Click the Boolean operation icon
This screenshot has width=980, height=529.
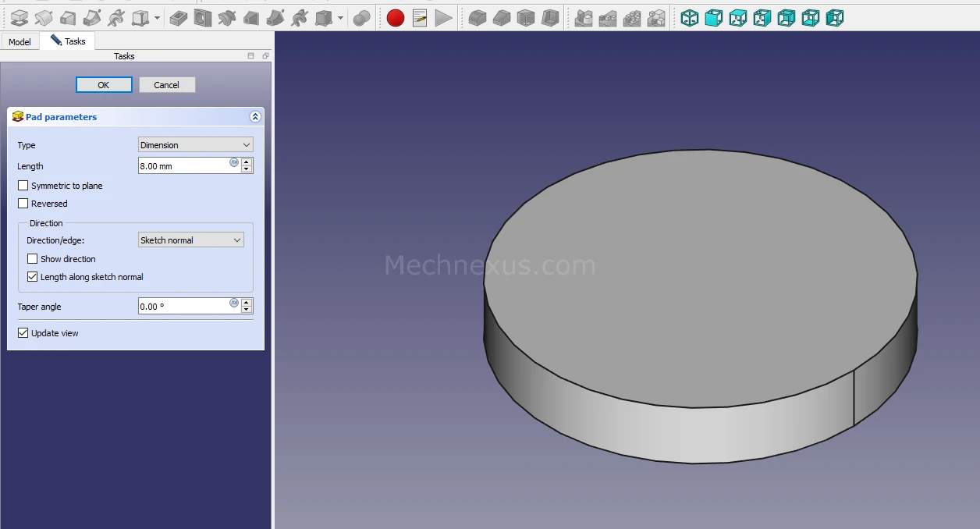(x=361, y=17)
